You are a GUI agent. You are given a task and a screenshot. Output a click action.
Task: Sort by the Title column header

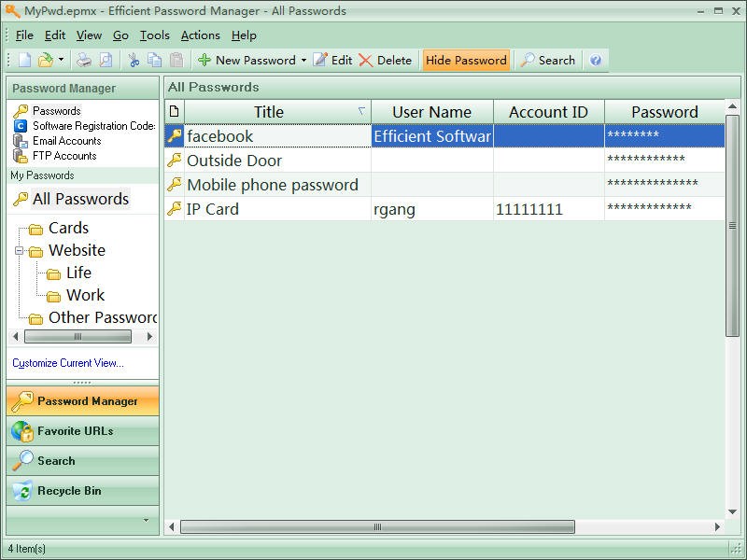click(x=277, y=112)
